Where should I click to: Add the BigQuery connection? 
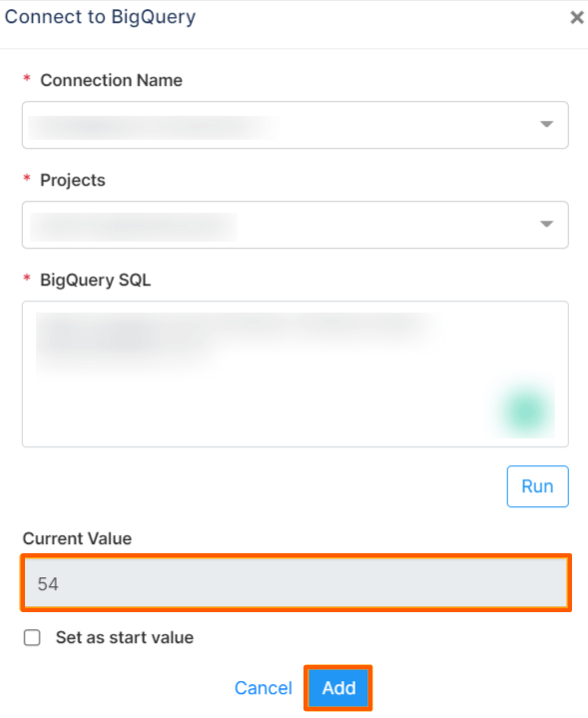pos(338,688)
